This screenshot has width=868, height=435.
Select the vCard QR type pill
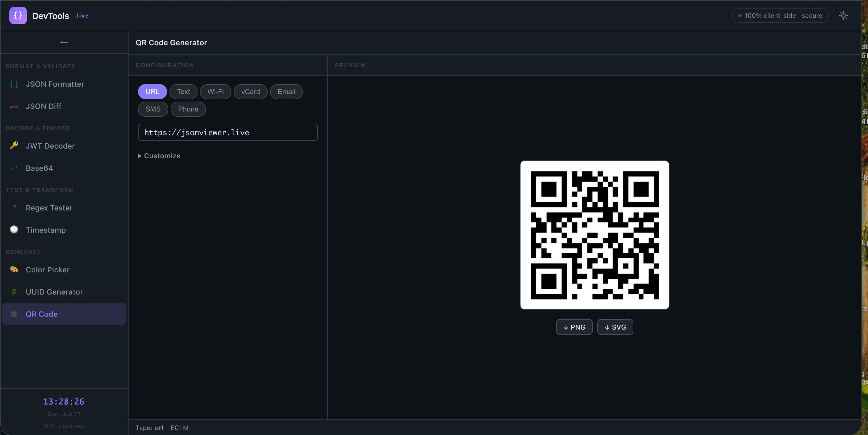click(251, 92)
